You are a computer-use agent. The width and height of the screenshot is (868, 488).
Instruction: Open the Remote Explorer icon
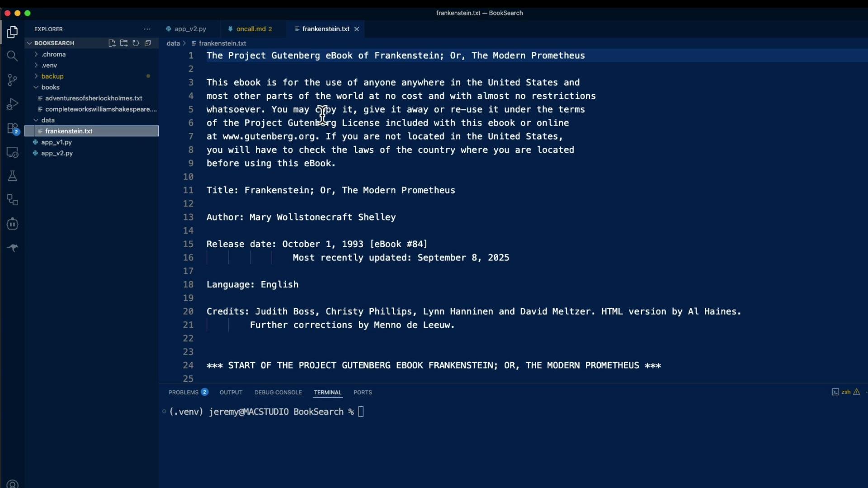coord(12,152)
